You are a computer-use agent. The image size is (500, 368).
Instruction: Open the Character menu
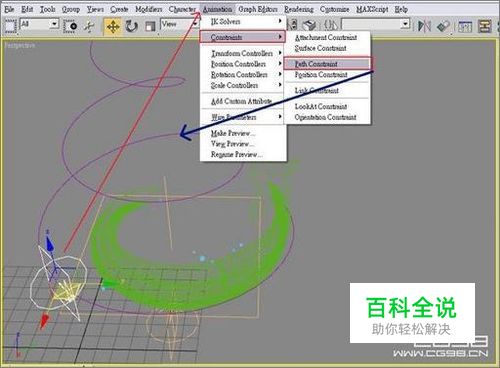click(x=182, y=9)
